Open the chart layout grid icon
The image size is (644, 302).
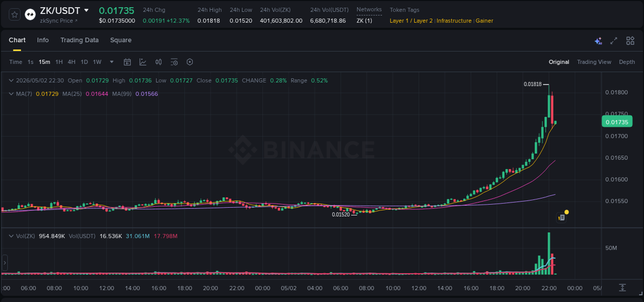tap(630, 41)
